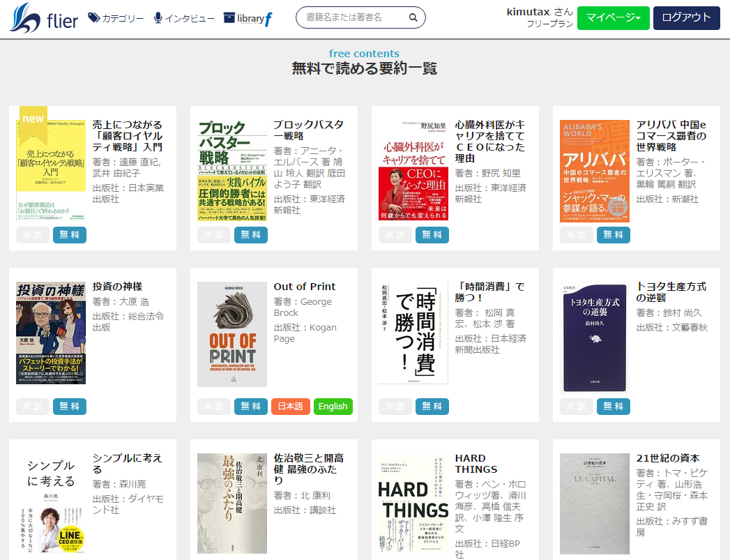Click author text 著者：大原 浩
This screenshot has width=730, height=560.
(121, 302)
